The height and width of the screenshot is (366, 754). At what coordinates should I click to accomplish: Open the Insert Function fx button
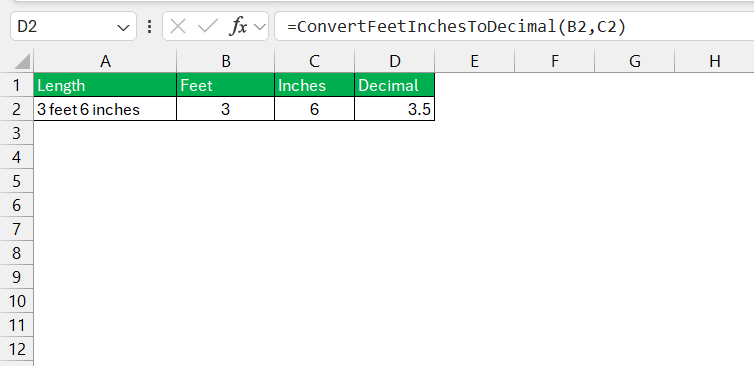click(239, 26)
